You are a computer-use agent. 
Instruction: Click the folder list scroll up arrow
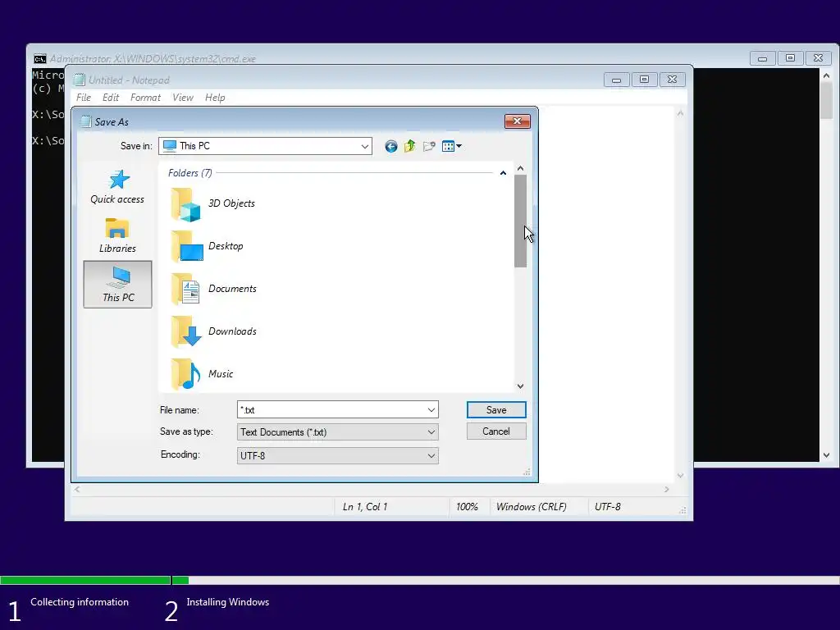tap(520, 168)
